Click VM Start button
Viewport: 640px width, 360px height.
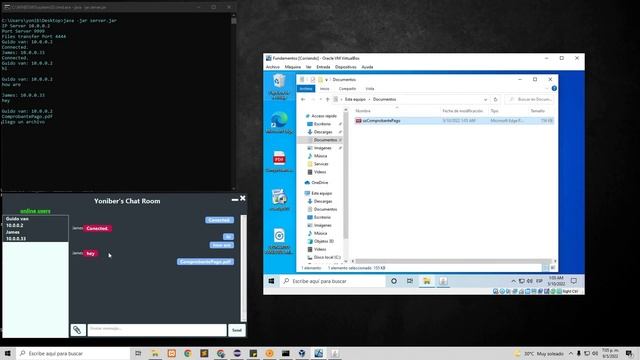(x=271, y=281)
